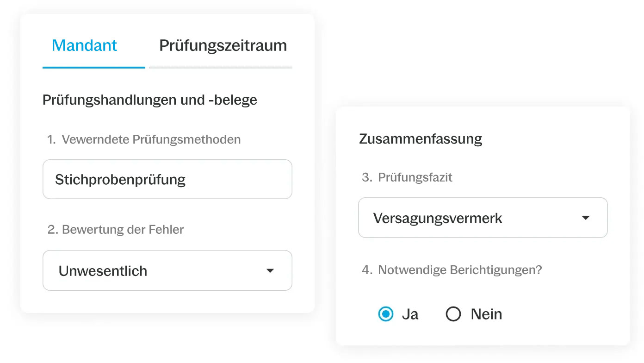Open the Prüfungszeitraum tab
The width and height of the screenshot is (644, 363).
point(223,45)
